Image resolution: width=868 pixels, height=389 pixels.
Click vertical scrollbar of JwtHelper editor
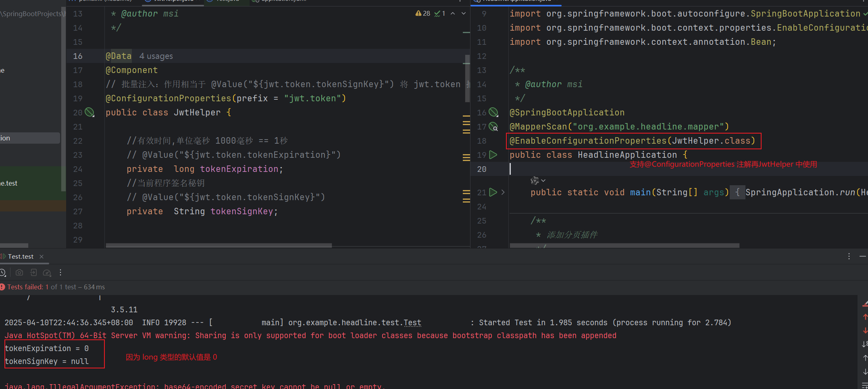[467, 79]
